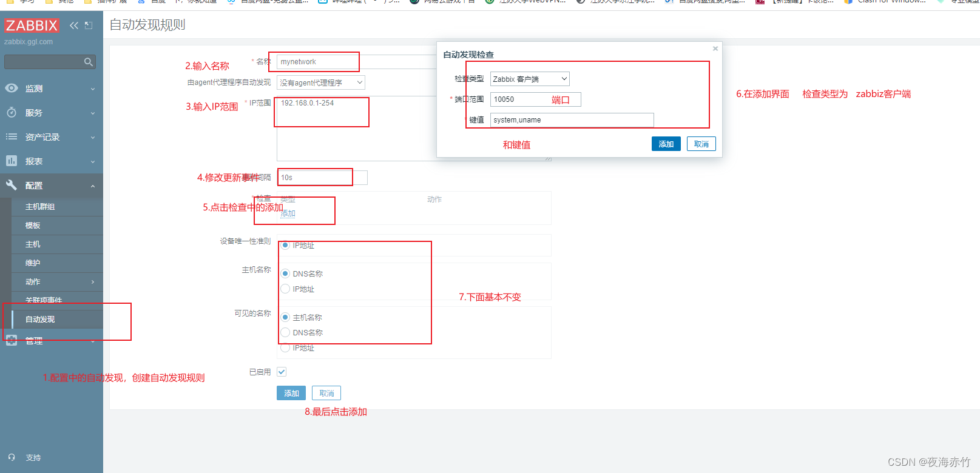980x473 pixels.
Task: Click the bottom form 添加 button
Action: [291, 393]
